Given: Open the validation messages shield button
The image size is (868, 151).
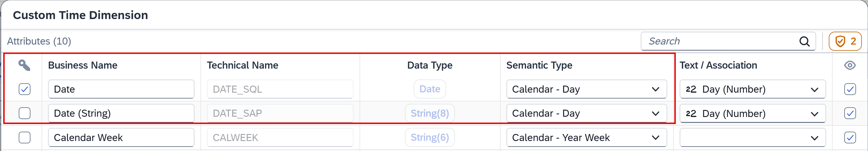Looking at the screenshot, I should [845, 41].
